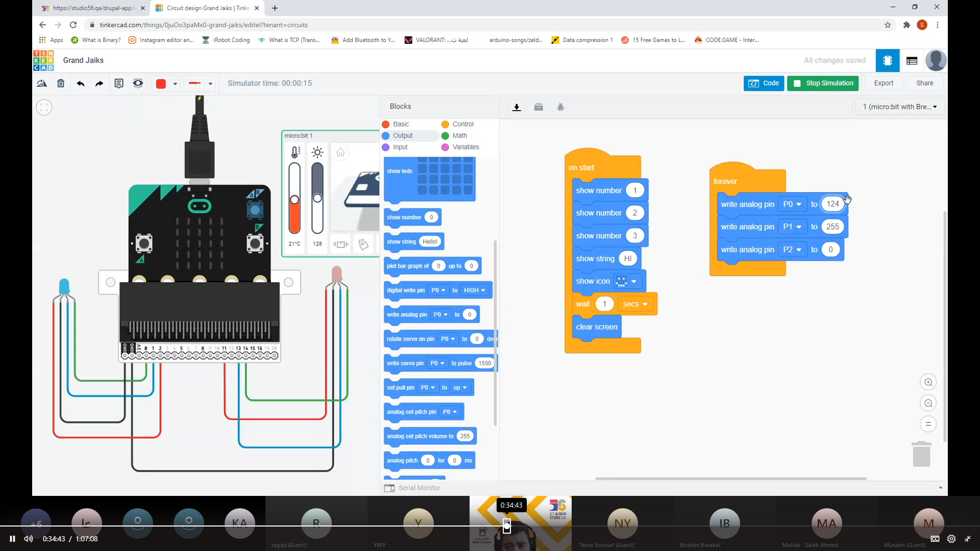
Task: Select the Variables blocks category
Action: point(460,147)
